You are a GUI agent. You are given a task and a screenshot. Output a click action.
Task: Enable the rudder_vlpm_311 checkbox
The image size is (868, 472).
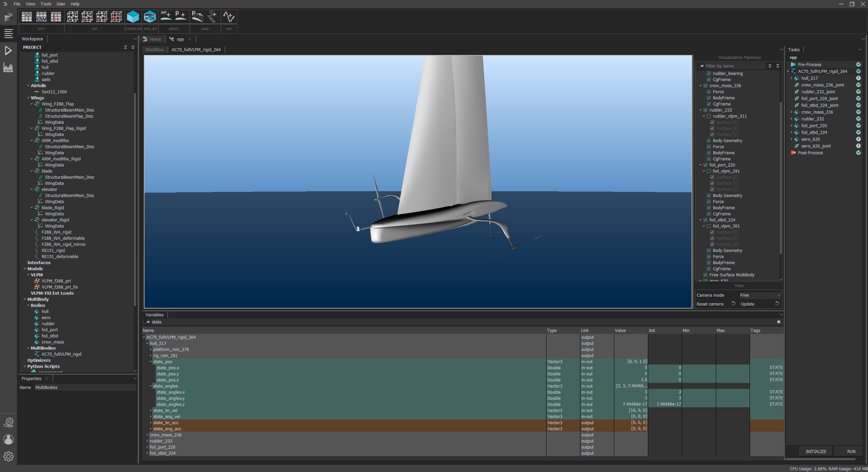click(709, 116)
